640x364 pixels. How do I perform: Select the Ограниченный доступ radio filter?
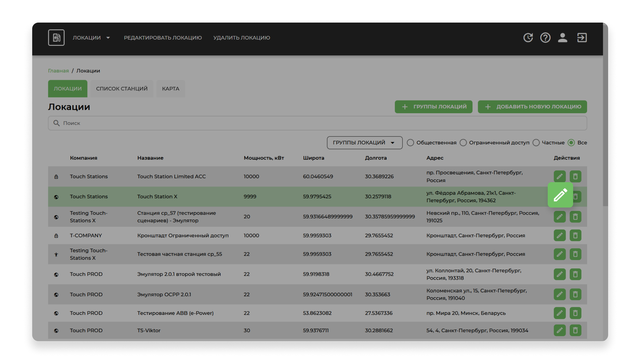point(463,143)
